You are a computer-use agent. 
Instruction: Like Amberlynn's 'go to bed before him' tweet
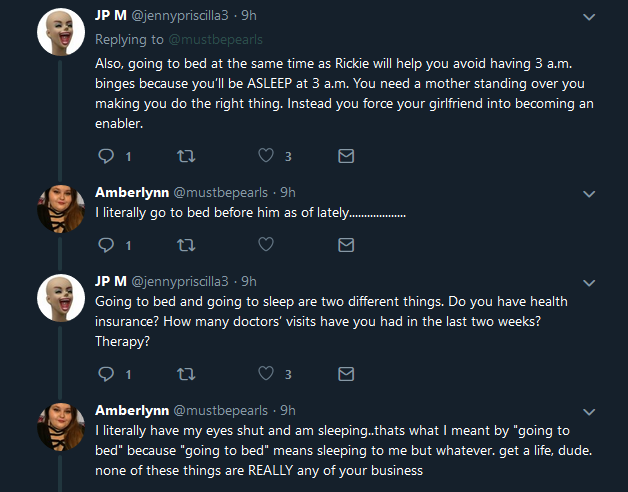click(x=266, y=244)
